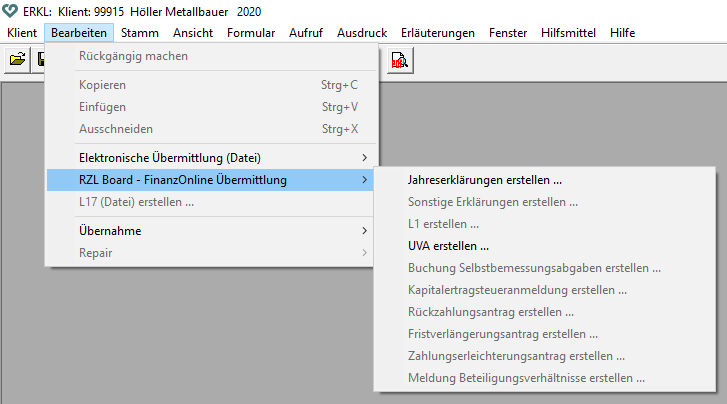This screenshot has width=727, height=404.
Task: Expand Elektronische Übermittlung (Datei) submenu
Action: point(212,157)
